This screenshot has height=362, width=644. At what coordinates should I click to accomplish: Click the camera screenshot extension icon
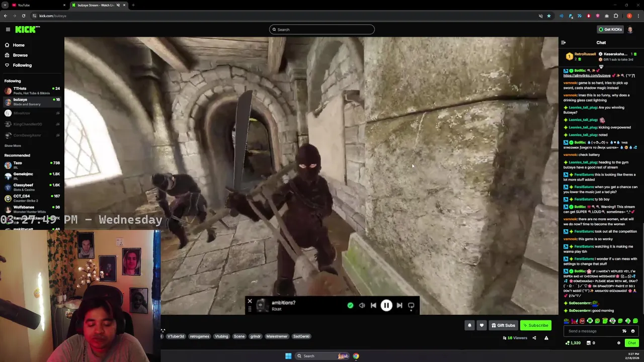(607, 16)
